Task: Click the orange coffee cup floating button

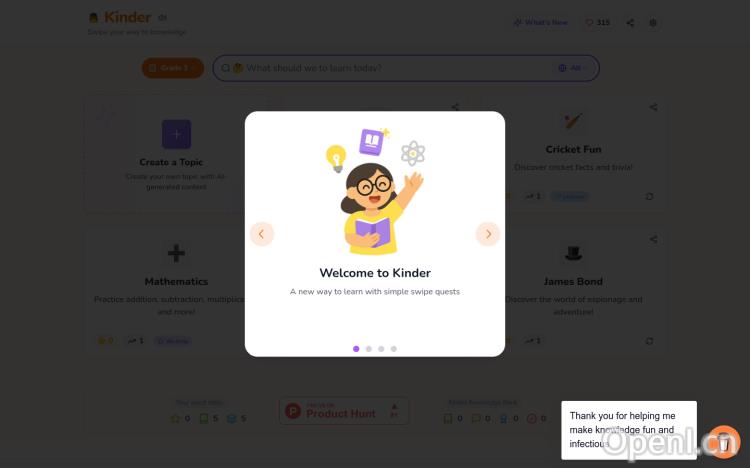Action: click(x=724, y=442)
